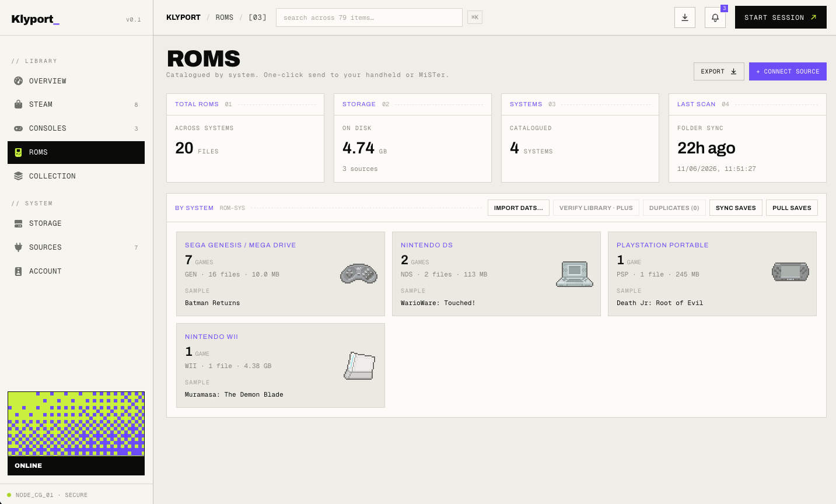The height and width of the screenshot is (504, 836).
Task: Click the green node status dot
Action: point(9,495)
